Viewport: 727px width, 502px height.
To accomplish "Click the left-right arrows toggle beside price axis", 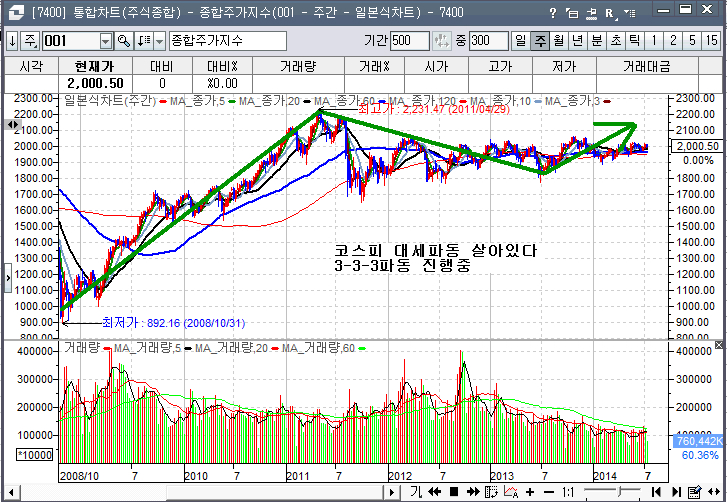I will point(13,125).
